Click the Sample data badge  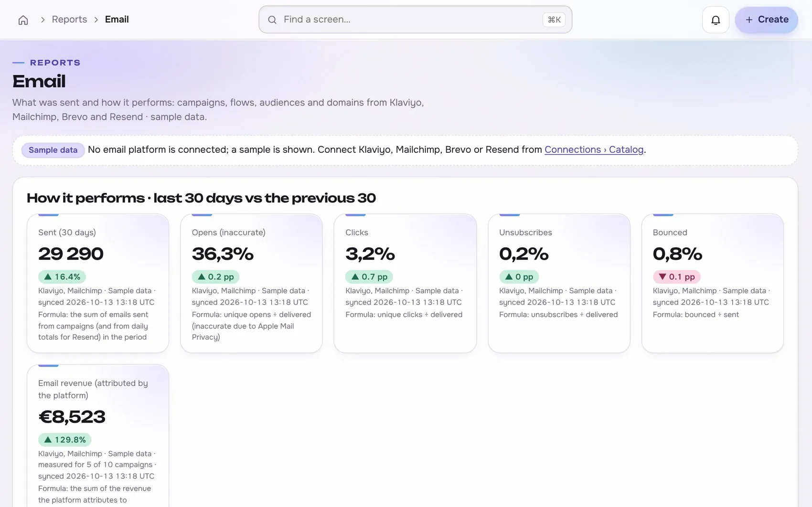pos(53,150)
